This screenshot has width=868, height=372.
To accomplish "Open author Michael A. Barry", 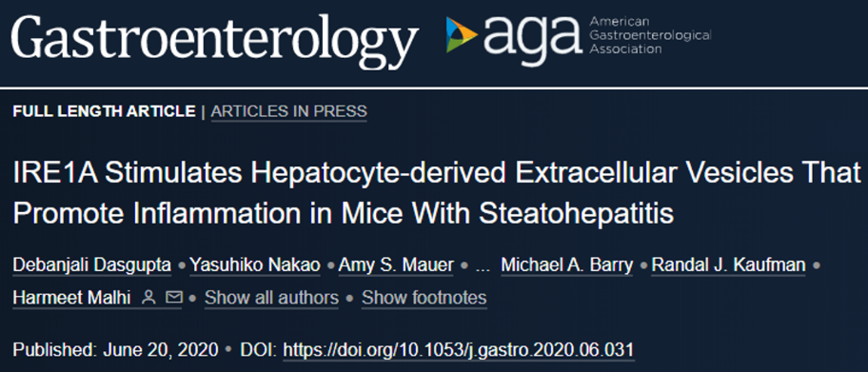I will tap(567, 265).
